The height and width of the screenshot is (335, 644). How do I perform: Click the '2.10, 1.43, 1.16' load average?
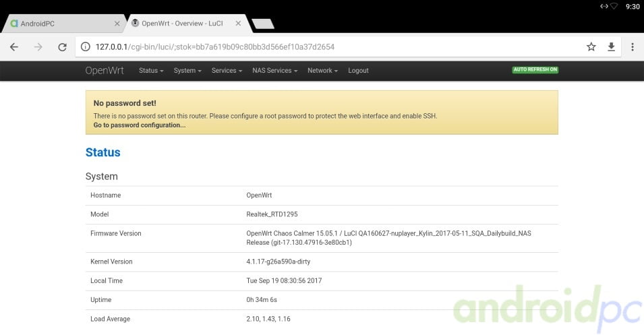click(x=268, y=319)
